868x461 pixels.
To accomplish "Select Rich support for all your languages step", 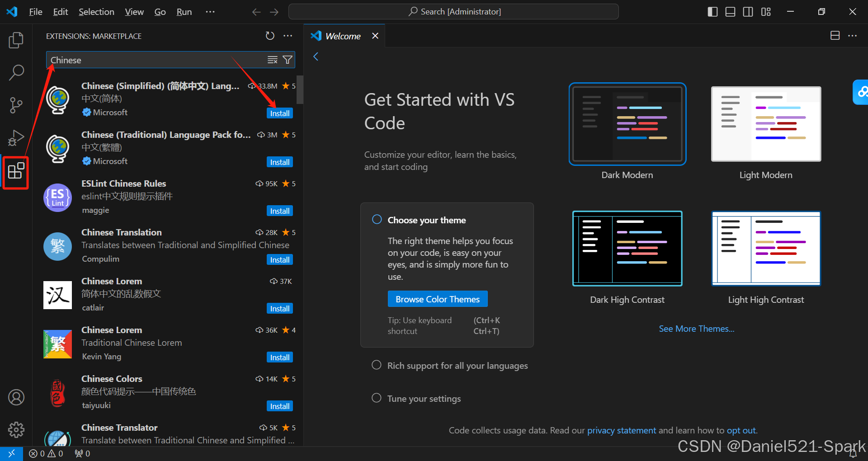I will pos(377,365).
